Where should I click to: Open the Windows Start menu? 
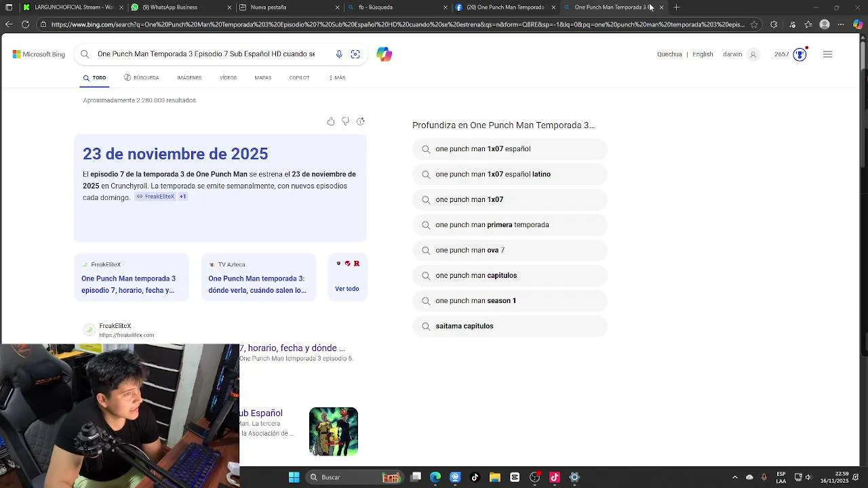(x=294, y=477)
